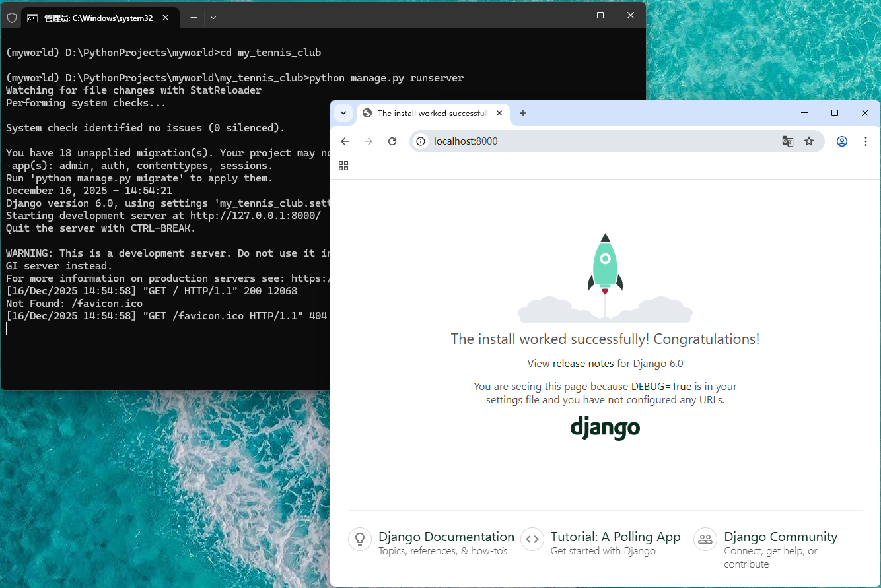Image resolution: width=881 pixels, height=588 pixels.
Task: Follow the DEBUG=True link
Action: [661, 387]
